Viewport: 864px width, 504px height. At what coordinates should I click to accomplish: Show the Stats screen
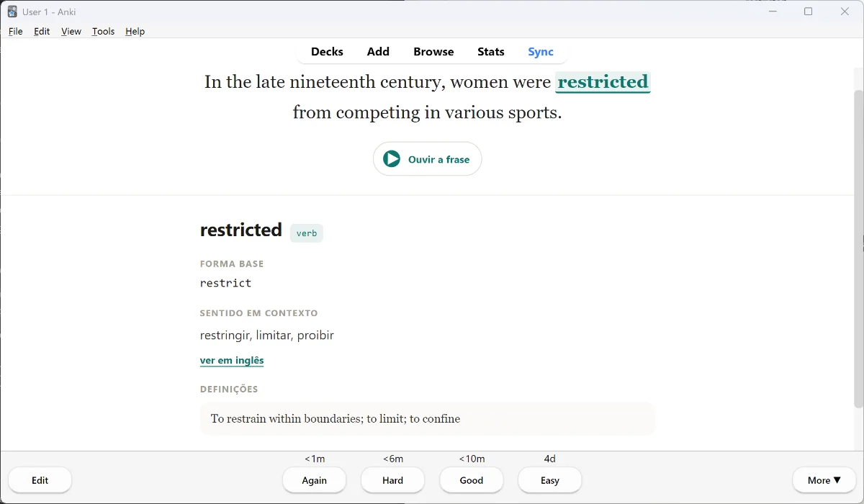click(491, 52)
